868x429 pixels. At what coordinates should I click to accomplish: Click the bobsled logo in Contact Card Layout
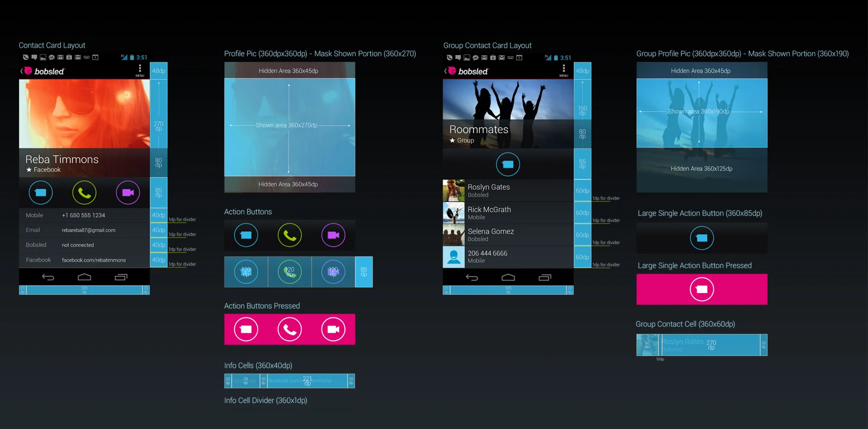[44, 71]
